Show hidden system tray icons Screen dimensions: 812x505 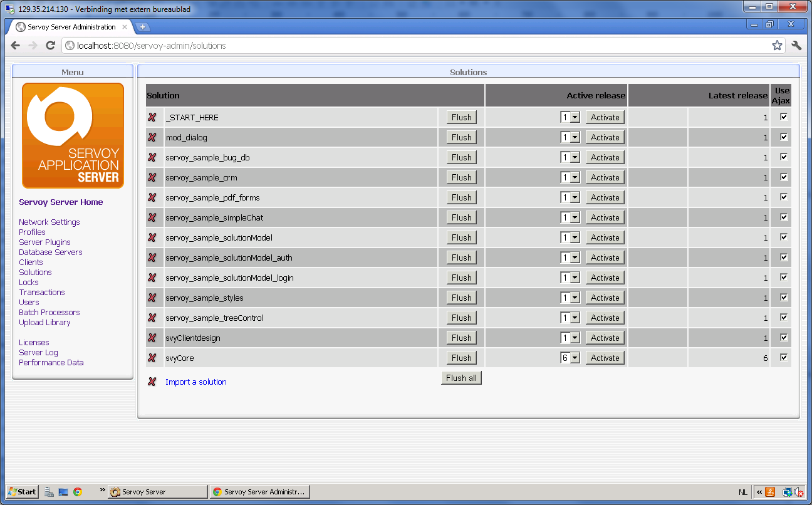tap(759, 492)
